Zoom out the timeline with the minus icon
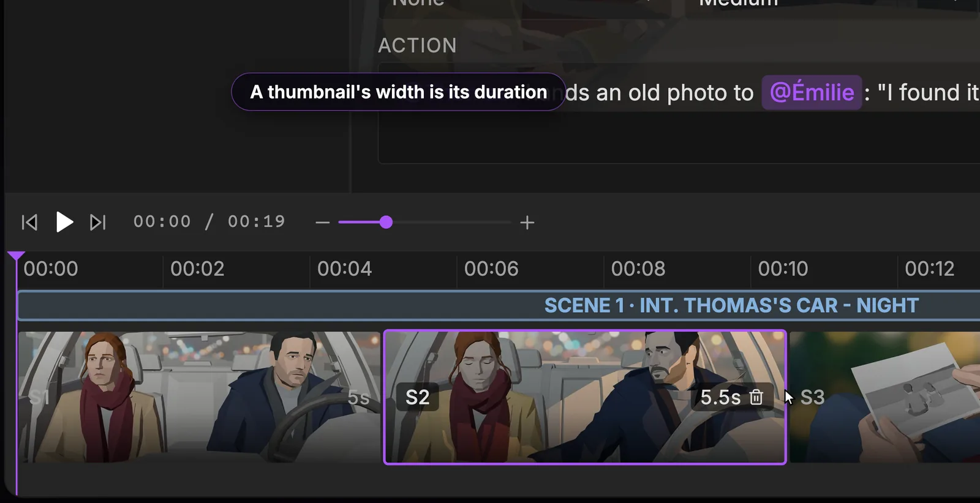The image size is (980, 503). click(323, 223)
